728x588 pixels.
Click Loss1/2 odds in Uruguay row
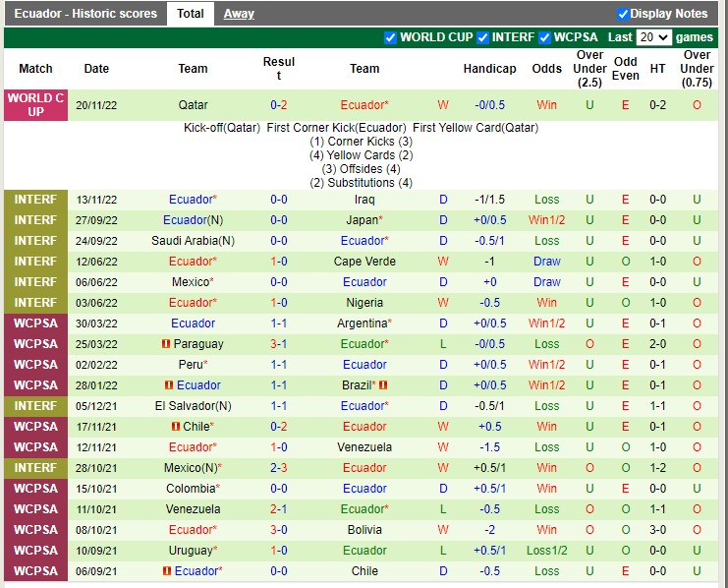(547, 551)
